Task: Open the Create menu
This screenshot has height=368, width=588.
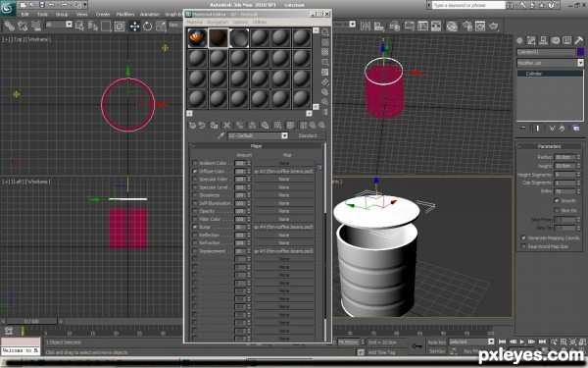Action: tap(102, 15)
